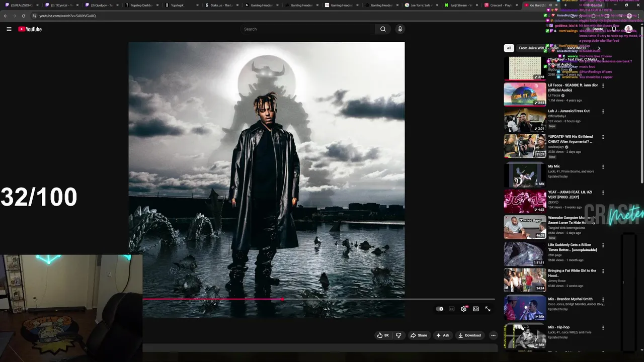Toggle closed captions CC button
The width and height of the screenshot is (644, 362).
point(452,309)
